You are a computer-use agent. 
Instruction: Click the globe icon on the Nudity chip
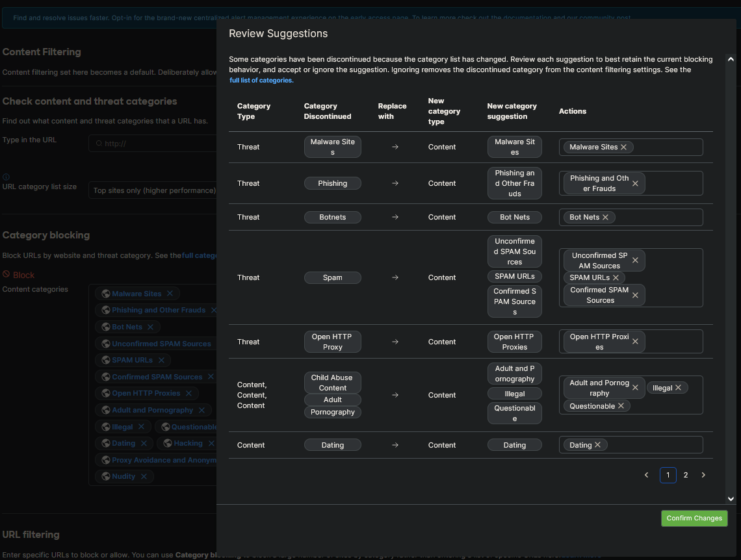point(105,476)
